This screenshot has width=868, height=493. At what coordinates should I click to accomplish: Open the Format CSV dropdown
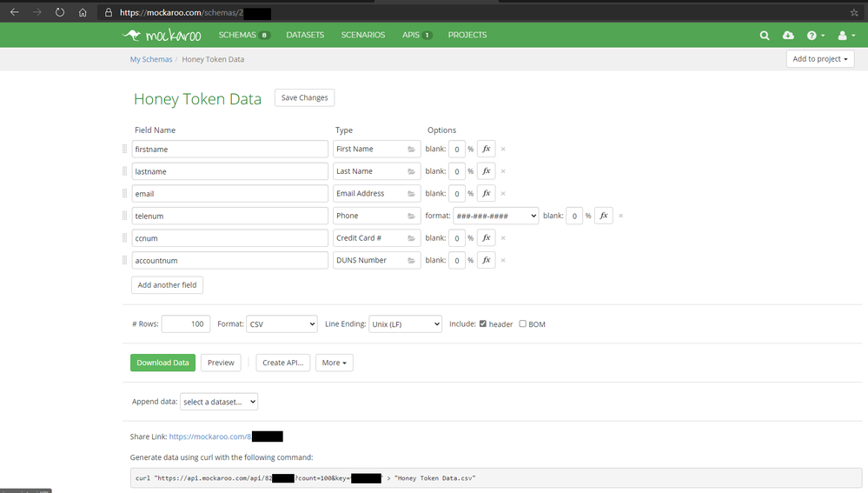(282, 324)
